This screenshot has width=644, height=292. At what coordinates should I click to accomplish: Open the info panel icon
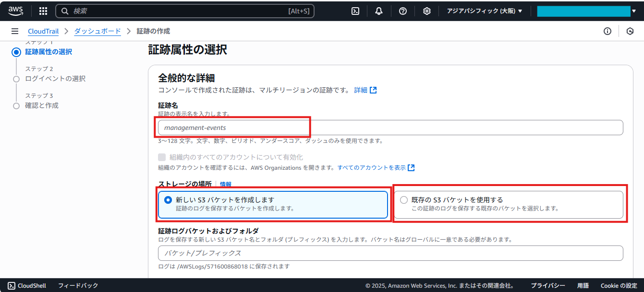[x=608, y=31]
